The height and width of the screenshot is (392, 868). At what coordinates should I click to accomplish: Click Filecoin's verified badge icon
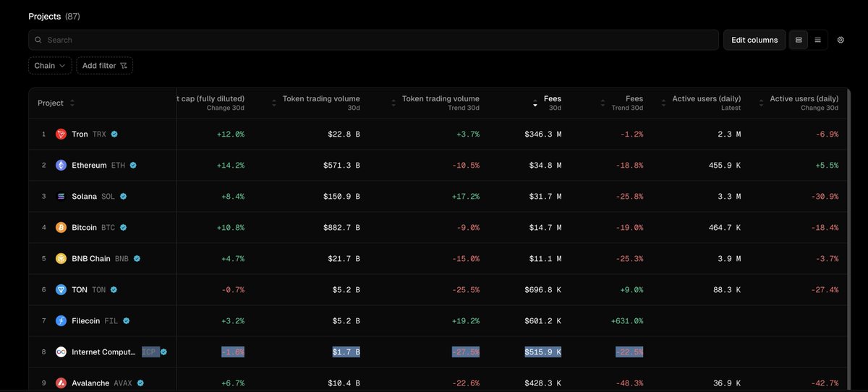(x=126, y=320)
